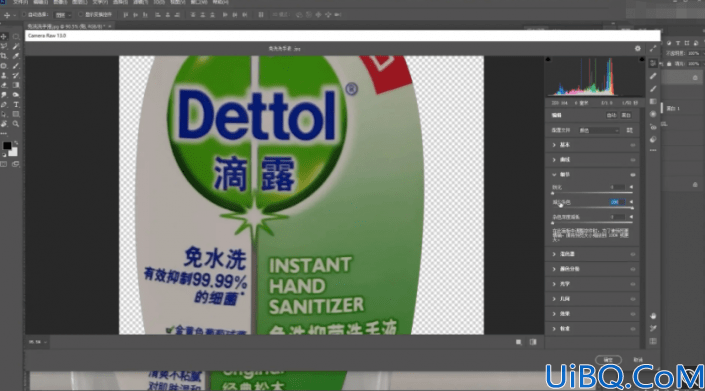705x391 pixels.
Task: Select the Eyedropper tool in Photoshop toolbar
Action: (16, 56)
